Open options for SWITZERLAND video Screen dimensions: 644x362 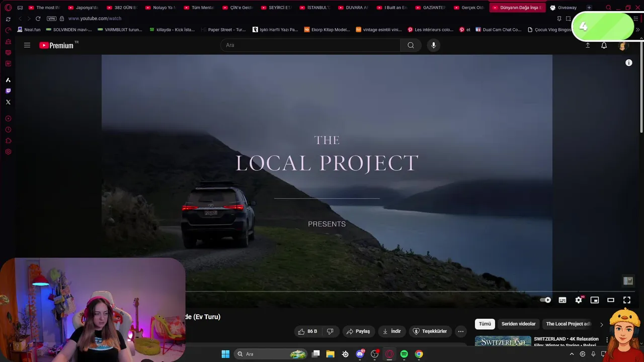point(607,340)
